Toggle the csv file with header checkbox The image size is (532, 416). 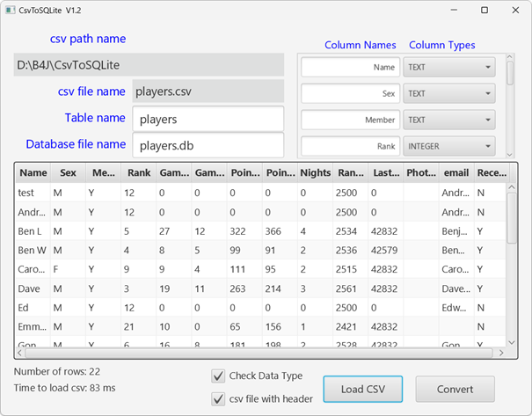pos(218,399)
